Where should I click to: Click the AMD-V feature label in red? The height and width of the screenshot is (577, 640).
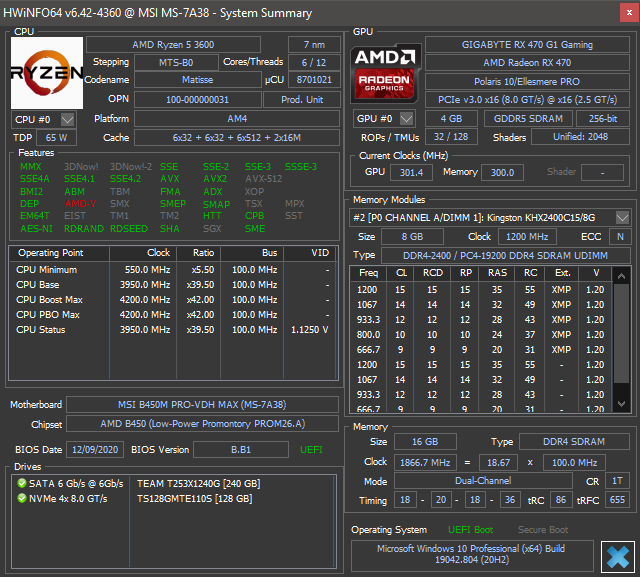80,204
